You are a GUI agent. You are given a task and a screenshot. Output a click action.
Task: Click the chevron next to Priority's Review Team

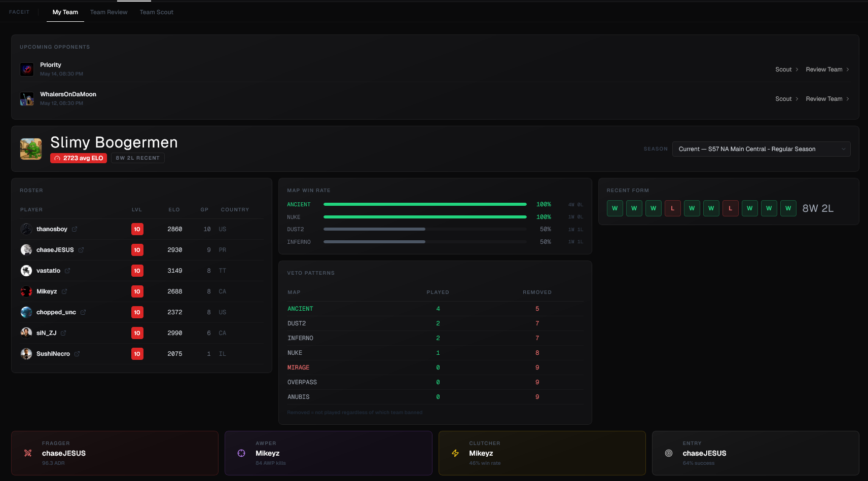point(848,69)
